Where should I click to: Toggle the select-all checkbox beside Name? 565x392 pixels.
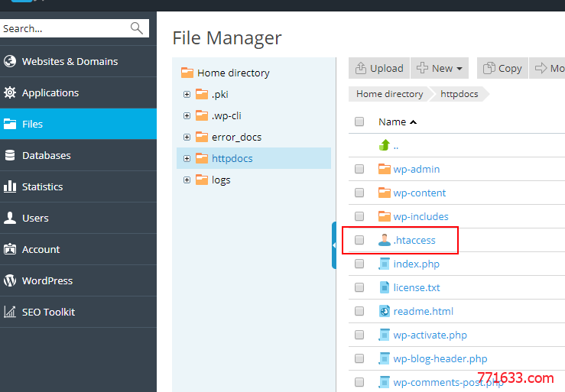point(359,121)
